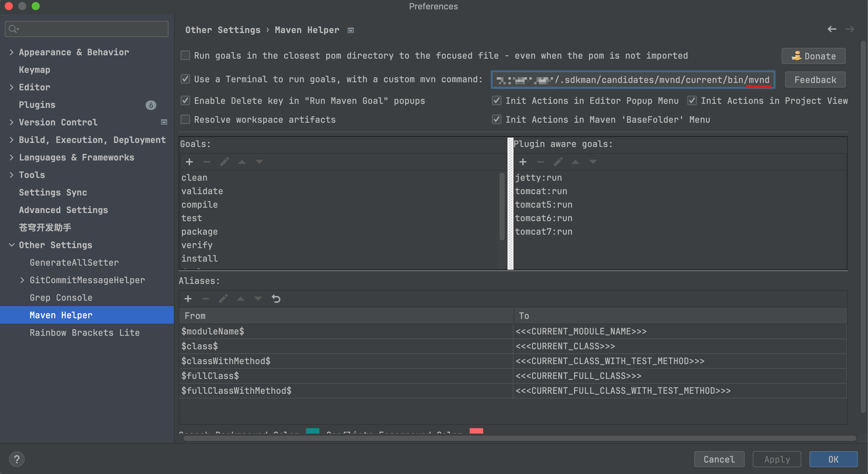The image size is (868, 474).
Task: Click add button in Goals toolbar
Action: tap(189, 162)
